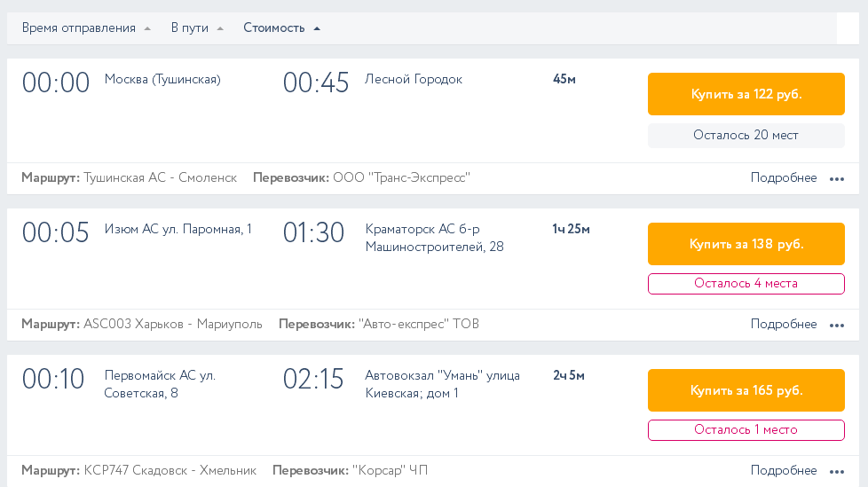Click carrier ООО "Транс-Экспресс"
The image size is (868, 487).
[x=400, y=178]
